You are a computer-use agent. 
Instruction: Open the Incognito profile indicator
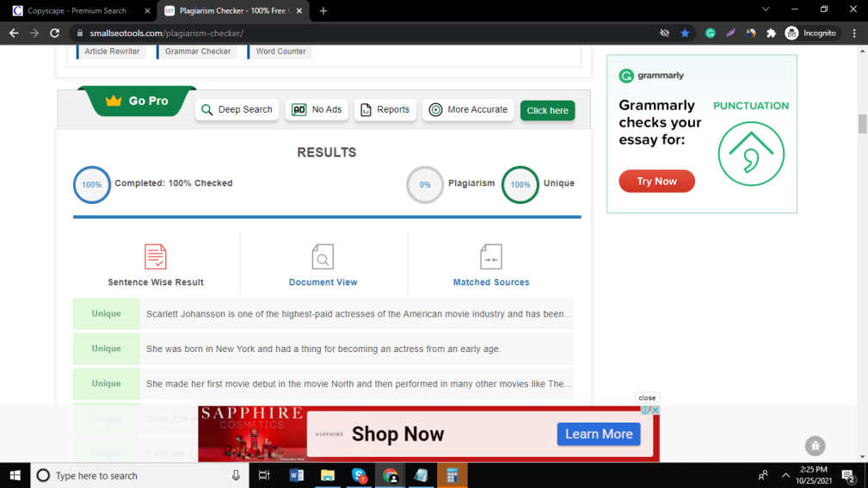[x=811, y=34]
